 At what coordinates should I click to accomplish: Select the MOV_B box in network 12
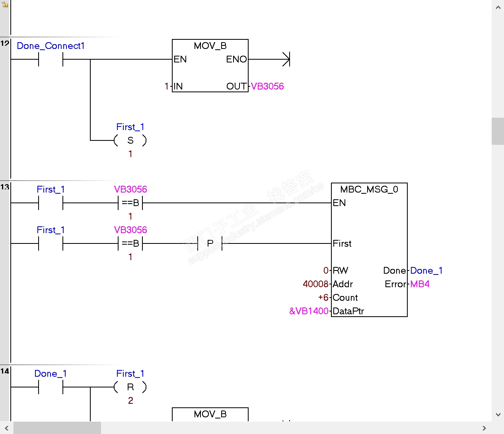click(x=210, y=66)
